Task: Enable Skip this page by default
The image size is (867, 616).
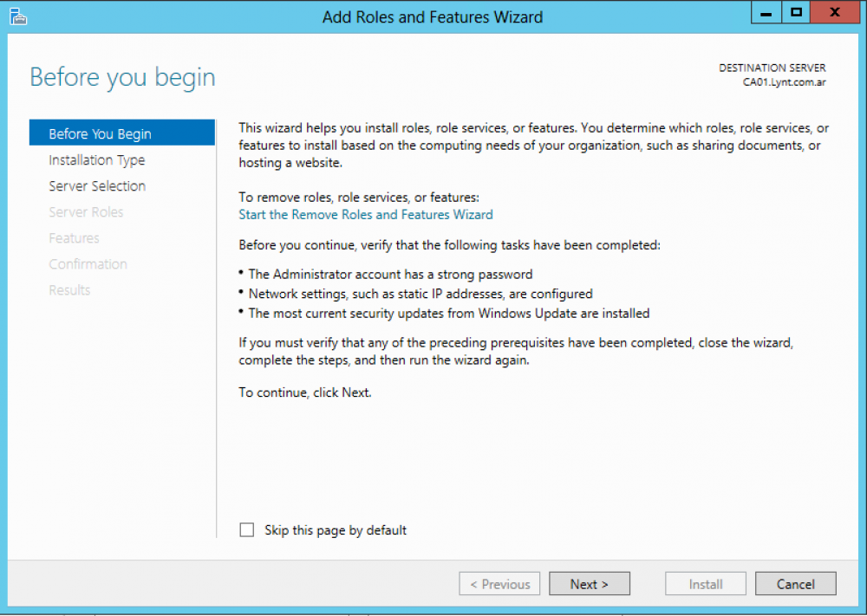Action: pyautogui.click(x=247, y=529)
